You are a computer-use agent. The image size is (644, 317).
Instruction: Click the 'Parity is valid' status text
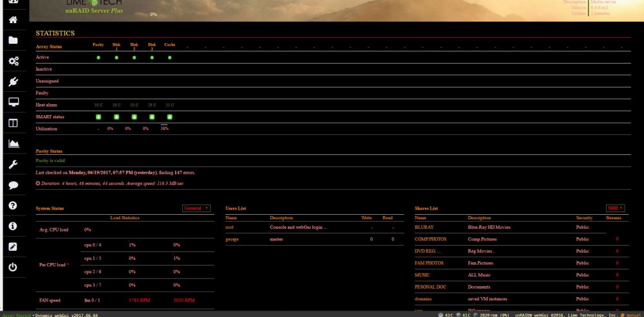tap(50, 160)
